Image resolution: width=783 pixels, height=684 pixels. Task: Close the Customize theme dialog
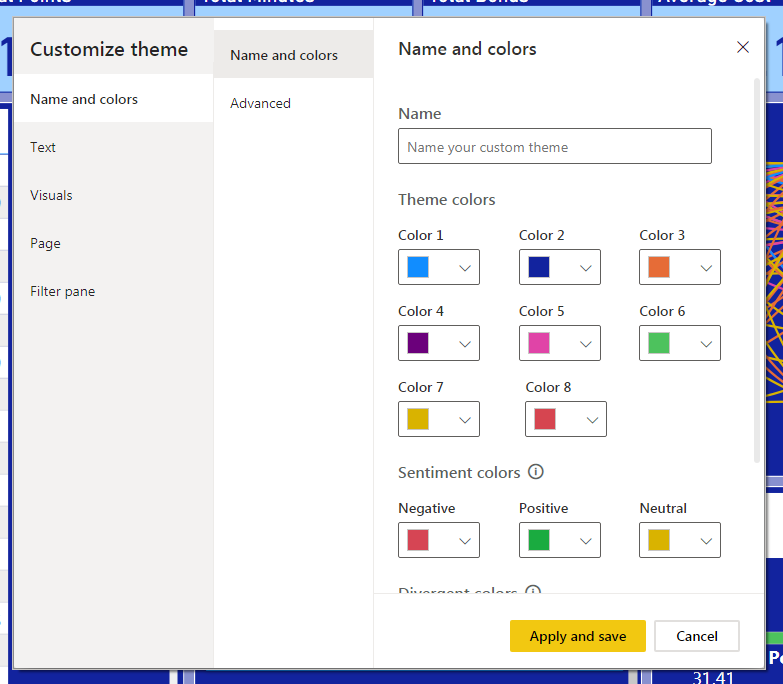743,47
